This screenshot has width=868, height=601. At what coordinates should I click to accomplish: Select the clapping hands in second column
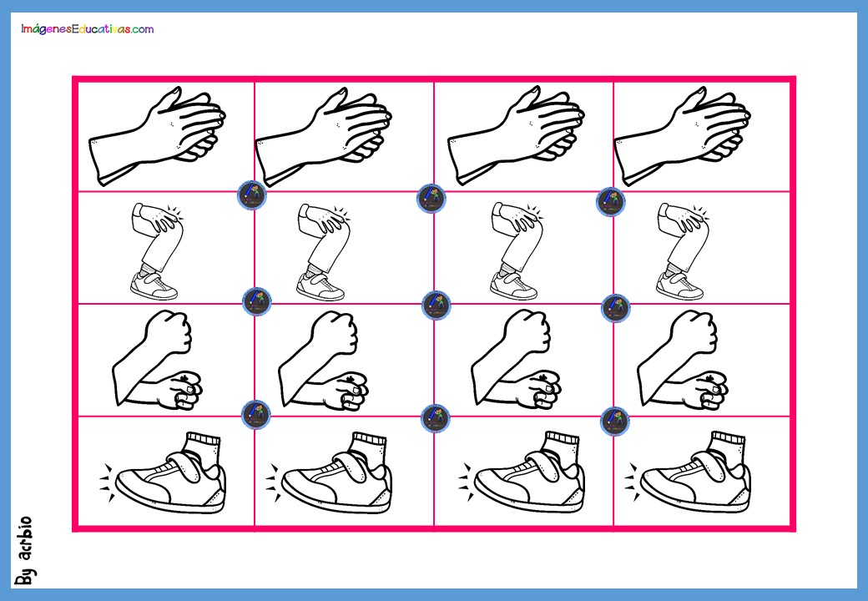click(x=323, y=136)
